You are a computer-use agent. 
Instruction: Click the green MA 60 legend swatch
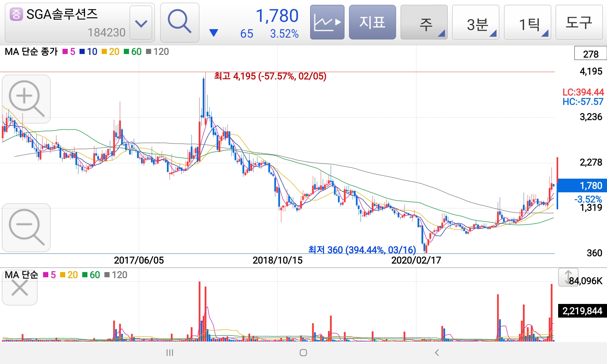[126, 52]
